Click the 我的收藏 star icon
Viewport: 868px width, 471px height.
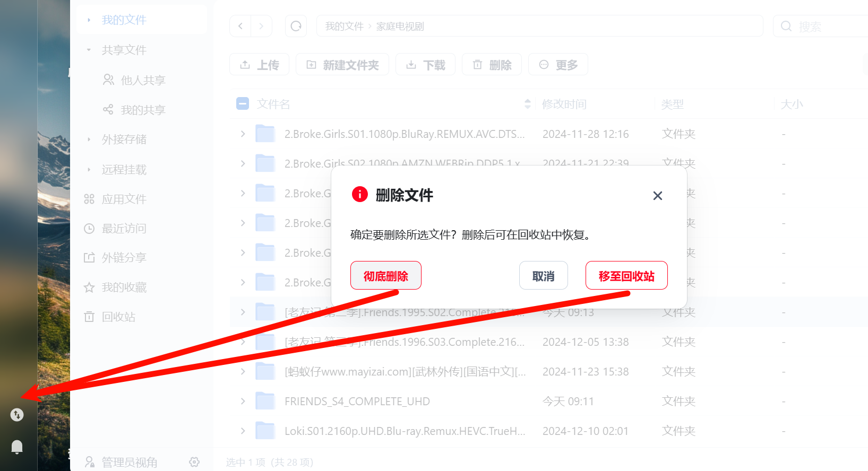point(89,287)
